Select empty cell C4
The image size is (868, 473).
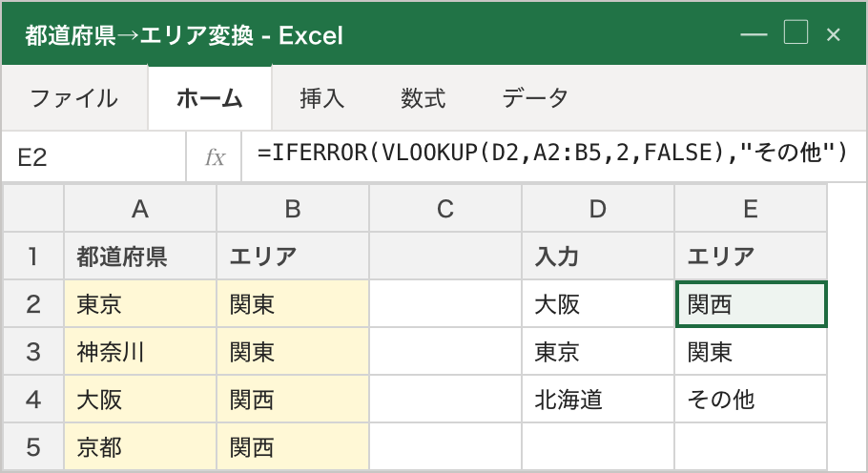point(445,400)
